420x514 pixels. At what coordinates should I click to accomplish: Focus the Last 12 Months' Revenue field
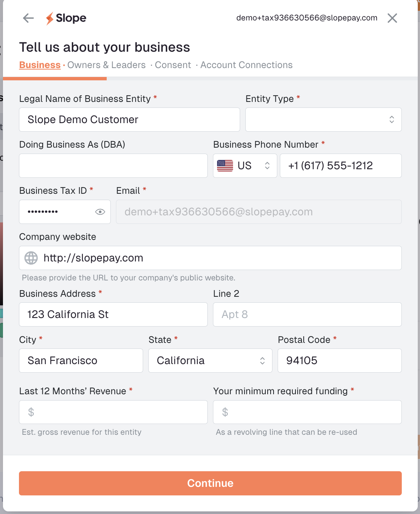tap(113, 412)
